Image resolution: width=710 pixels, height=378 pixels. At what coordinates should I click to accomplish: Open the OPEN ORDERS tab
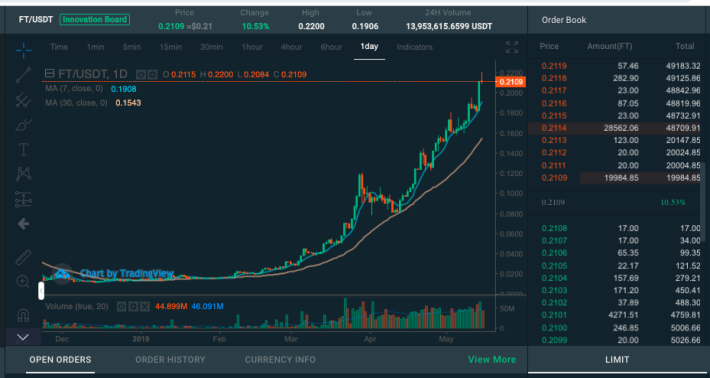(60, 360)
